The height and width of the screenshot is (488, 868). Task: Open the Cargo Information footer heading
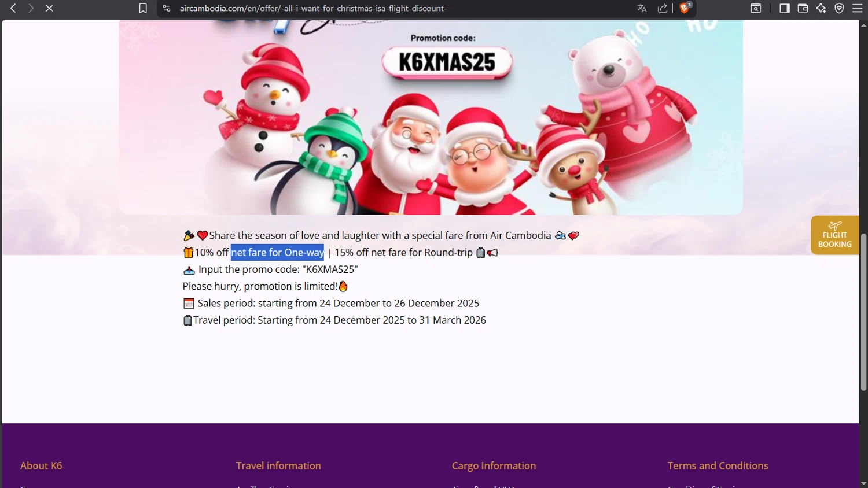tap(494, 465)
